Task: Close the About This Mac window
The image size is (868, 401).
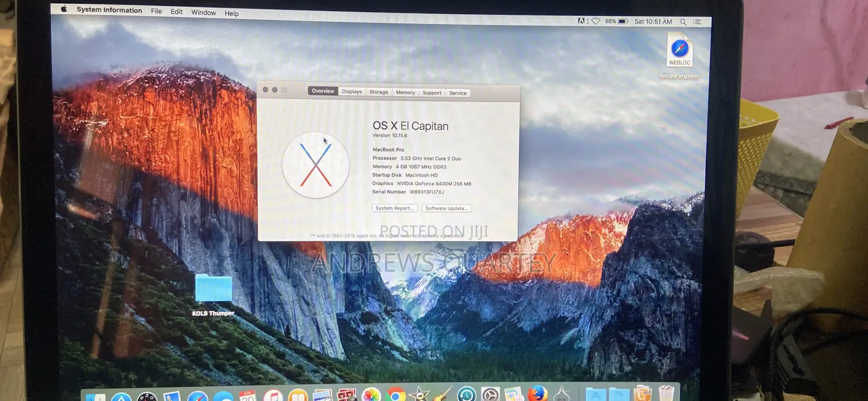Action: (265, 90)
